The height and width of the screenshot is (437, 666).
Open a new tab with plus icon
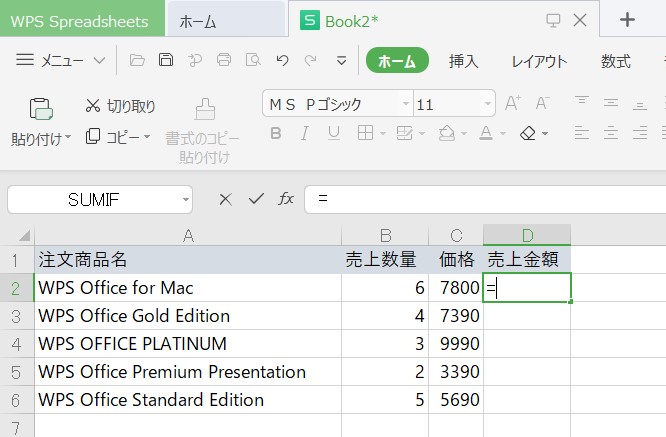tap(627, 20)
